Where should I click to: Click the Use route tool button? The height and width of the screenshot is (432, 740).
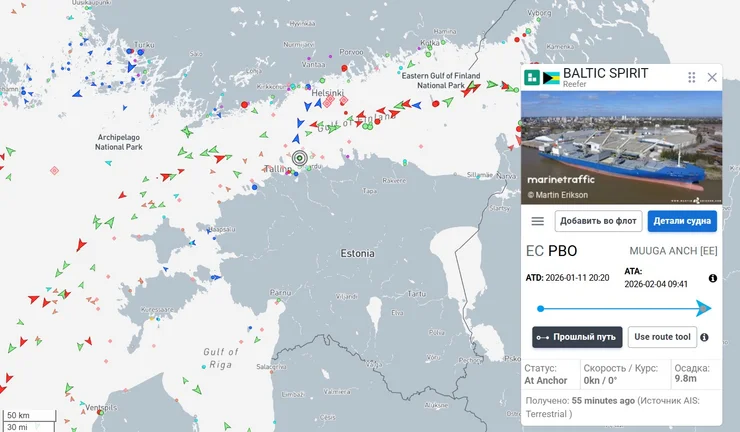662,337
